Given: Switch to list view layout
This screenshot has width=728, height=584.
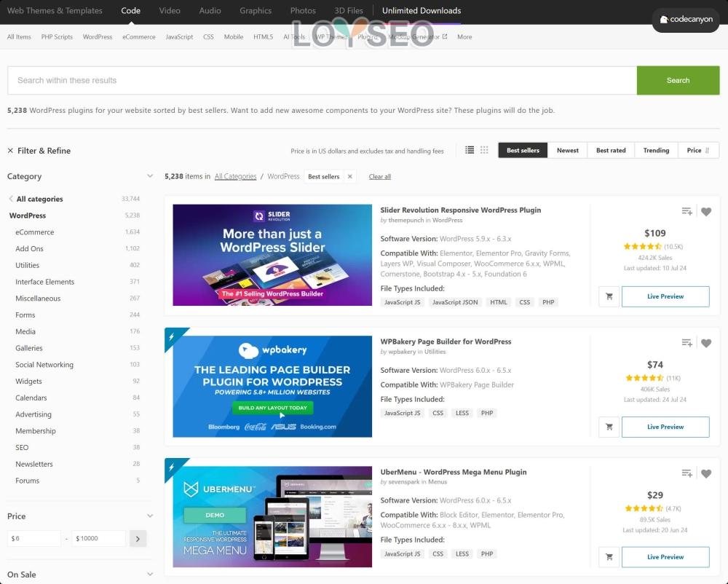Looking at the screenshot, I should [x=470, y=150].
